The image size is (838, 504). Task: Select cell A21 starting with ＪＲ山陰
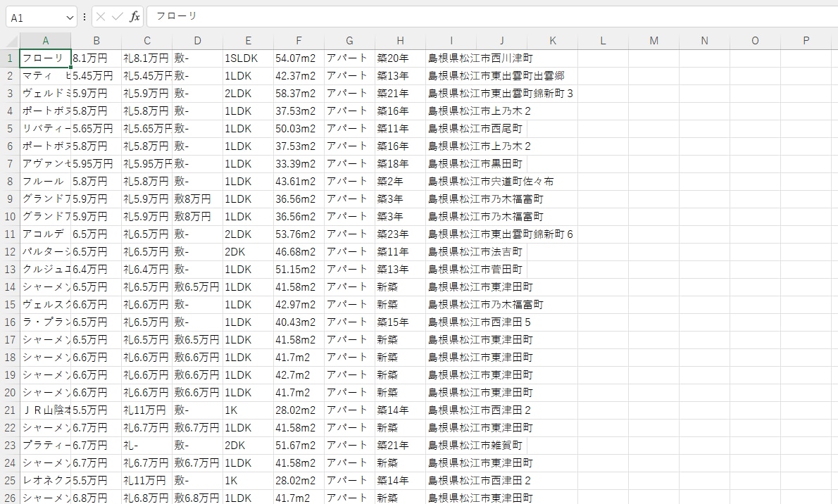46,410
